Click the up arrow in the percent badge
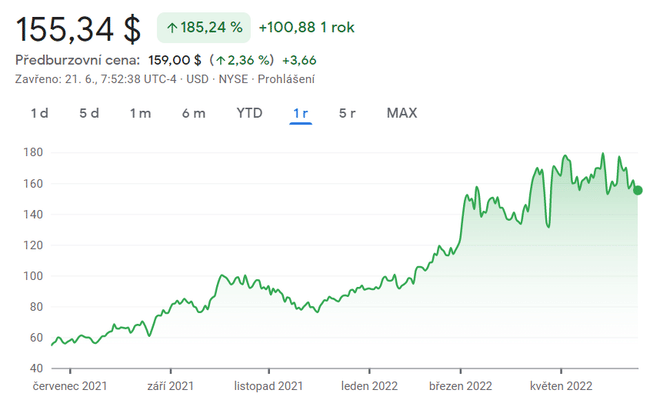The width and height of the screenshot is (650, 400). 172,28
